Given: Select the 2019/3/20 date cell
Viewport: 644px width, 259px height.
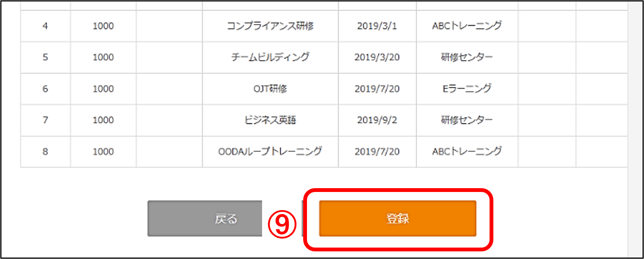Looking at the screenshot, I should pos(377,57).
